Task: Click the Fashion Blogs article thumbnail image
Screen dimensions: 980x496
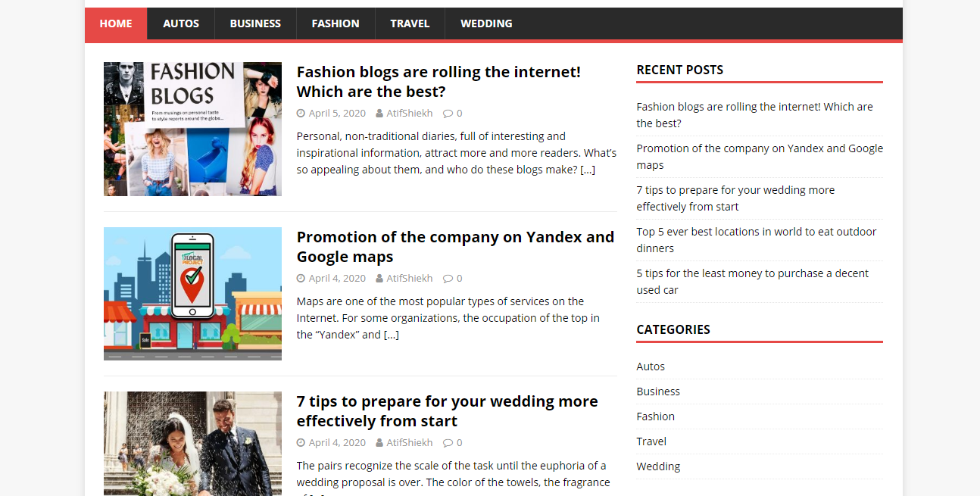Action: coord(192,129)
